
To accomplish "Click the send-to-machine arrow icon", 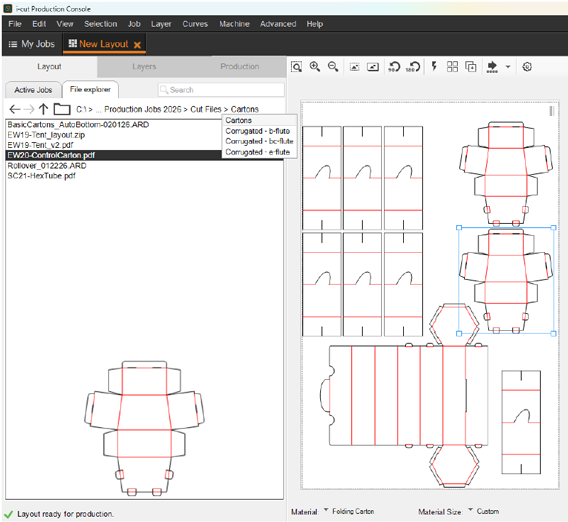I will tap(492, 67).
